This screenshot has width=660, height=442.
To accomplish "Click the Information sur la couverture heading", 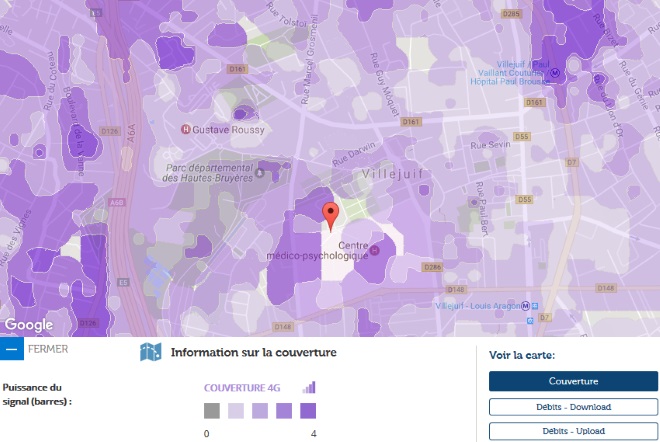I will point(253,352).
